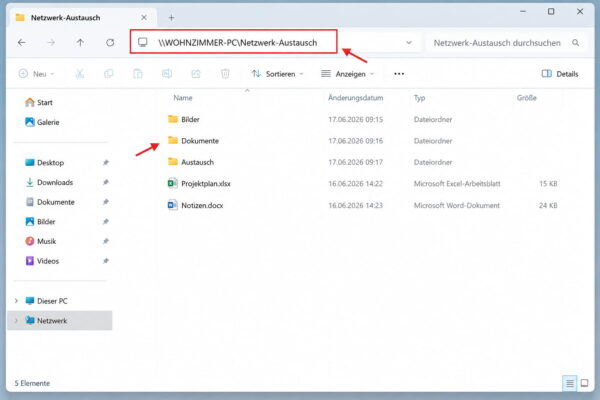Refresh the current folder view
This screenshot has height=400, width=600.
point(110,42)
